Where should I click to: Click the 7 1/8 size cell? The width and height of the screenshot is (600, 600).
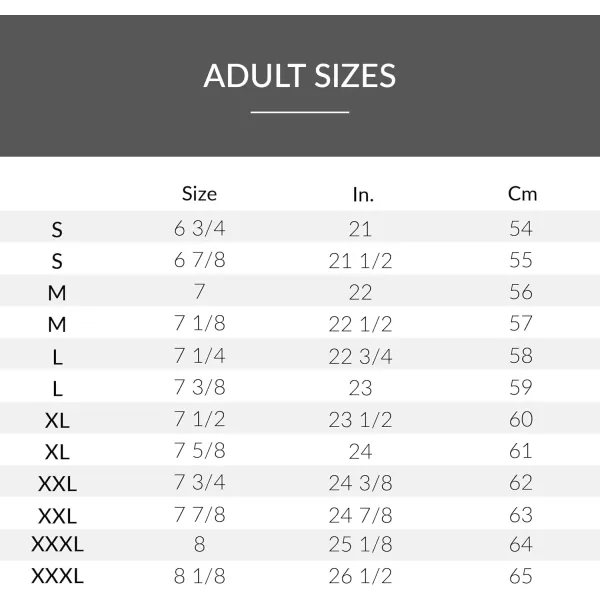200,324
